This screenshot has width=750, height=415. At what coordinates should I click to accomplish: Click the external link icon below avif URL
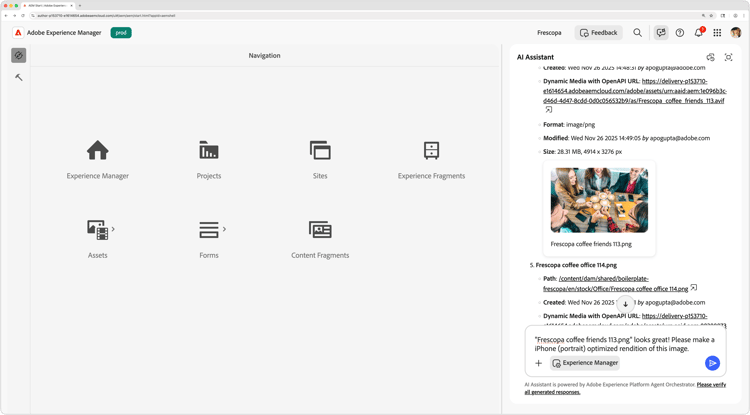pyautogui.click(x=549, y=109)
